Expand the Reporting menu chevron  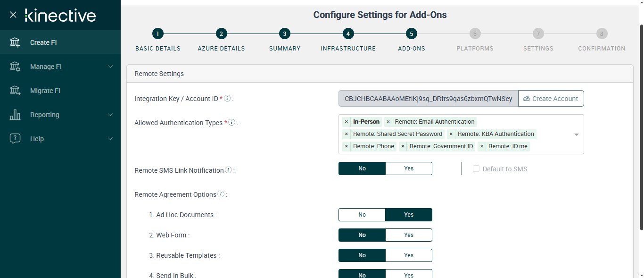(x=110, y=115)
